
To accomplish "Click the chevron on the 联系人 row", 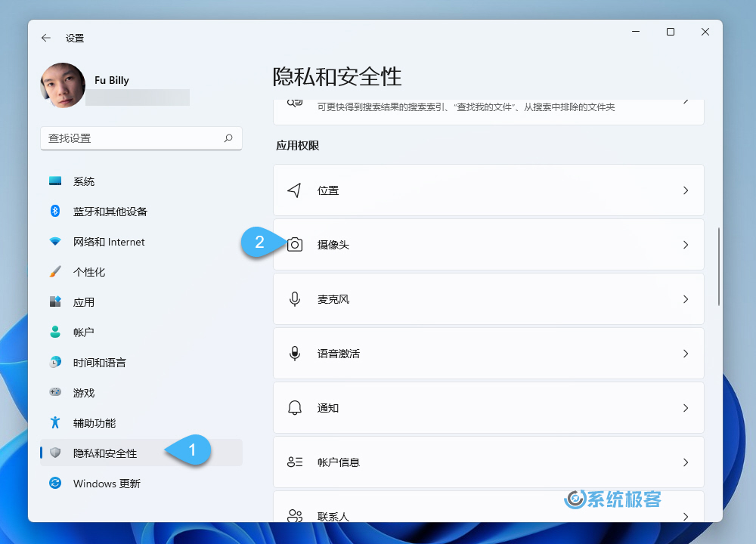I will pyautogui.click(x=686, y=517).
